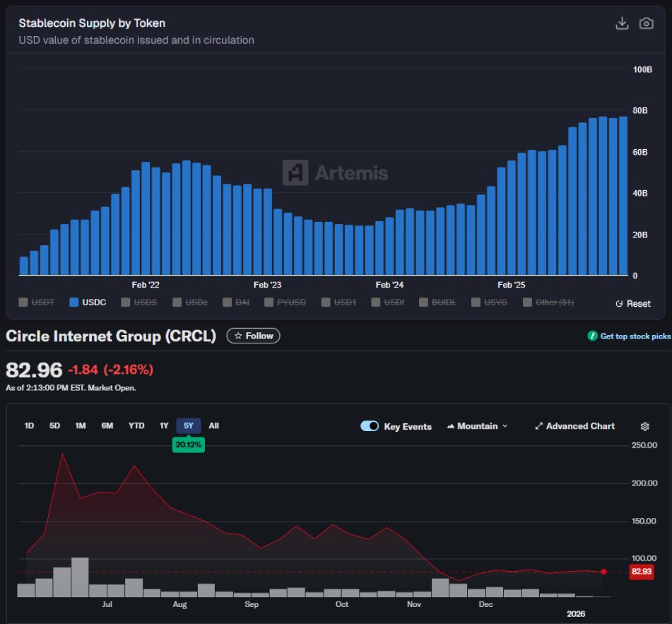Open the chart settings gear
The image size is (672, 624).
click(x=644, y=426)
